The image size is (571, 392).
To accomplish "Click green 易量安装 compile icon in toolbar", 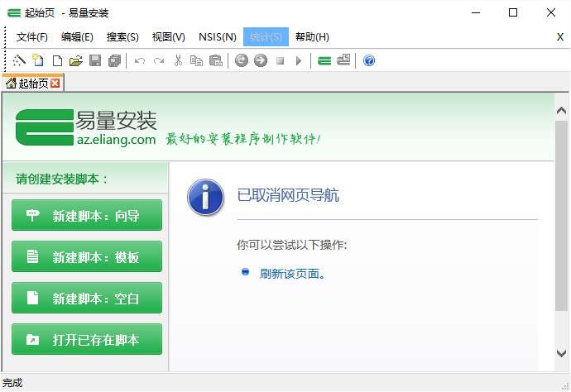I will pyautogui.click(x=324, y=60).
